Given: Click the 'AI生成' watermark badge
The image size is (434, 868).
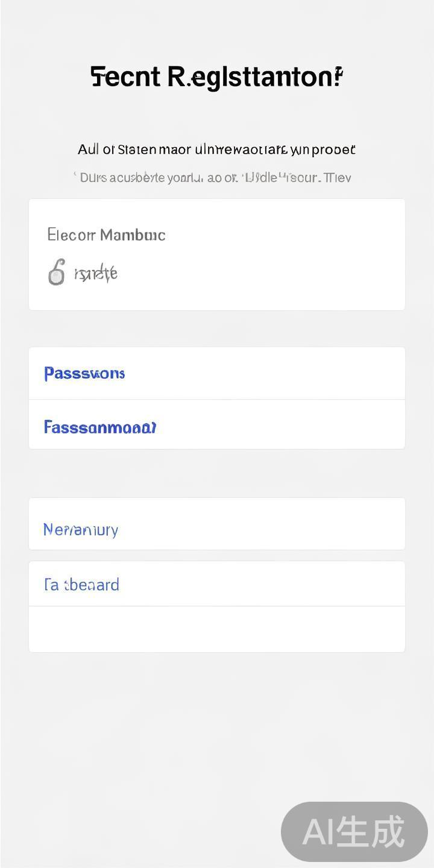Looking at the screenshot, I should click(x=354, y=831).
